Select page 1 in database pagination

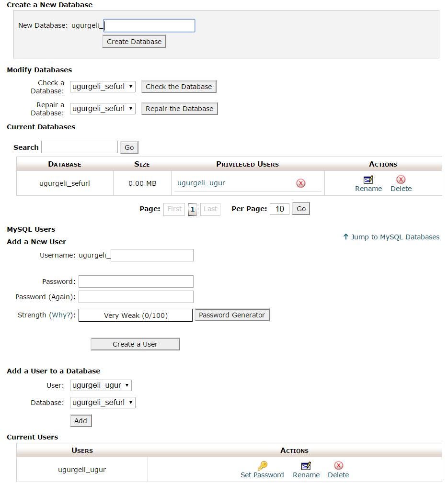[192, 209]
